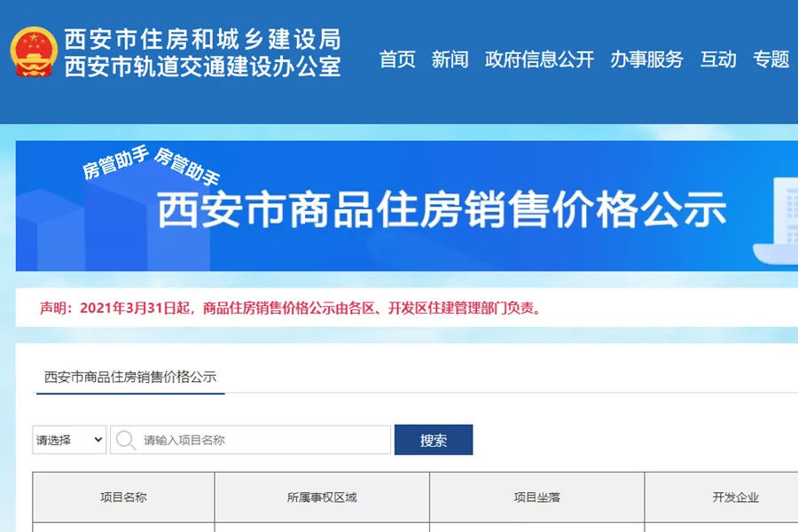Select the 首页 menu item
This screenshot has width=798, height=532.
pyautogui.click(x=396, y=60)
